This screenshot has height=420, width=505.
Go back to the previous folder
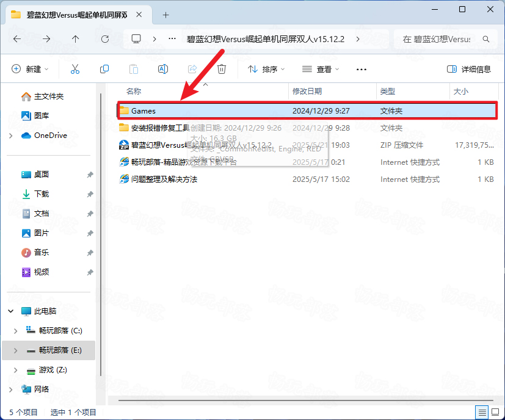(x=17, y=39)
